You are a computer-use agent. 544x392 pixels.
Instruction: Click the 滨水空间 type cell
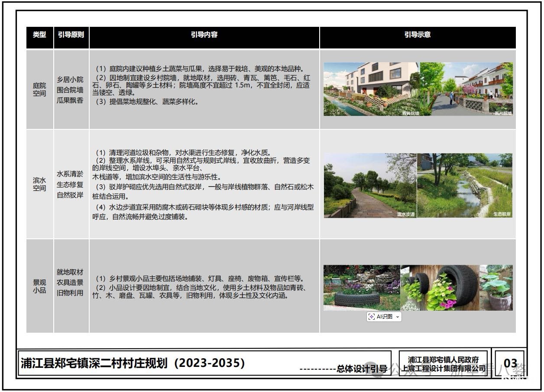point(39,184)
